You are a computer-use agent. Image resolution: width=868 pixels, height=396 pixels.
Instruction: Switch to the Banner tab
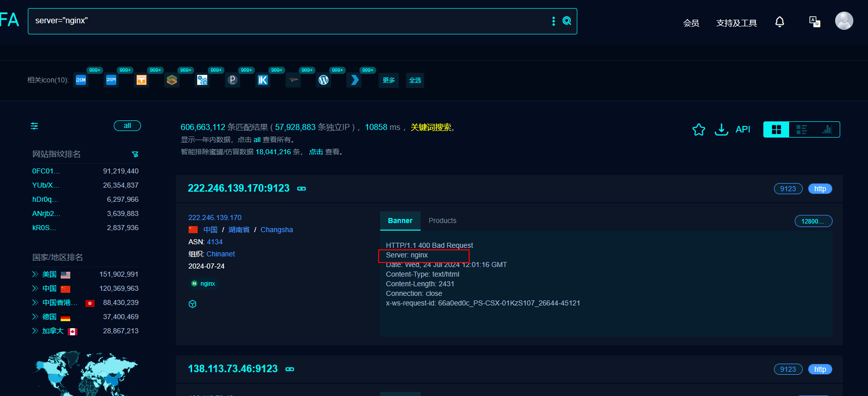point(400,221)
